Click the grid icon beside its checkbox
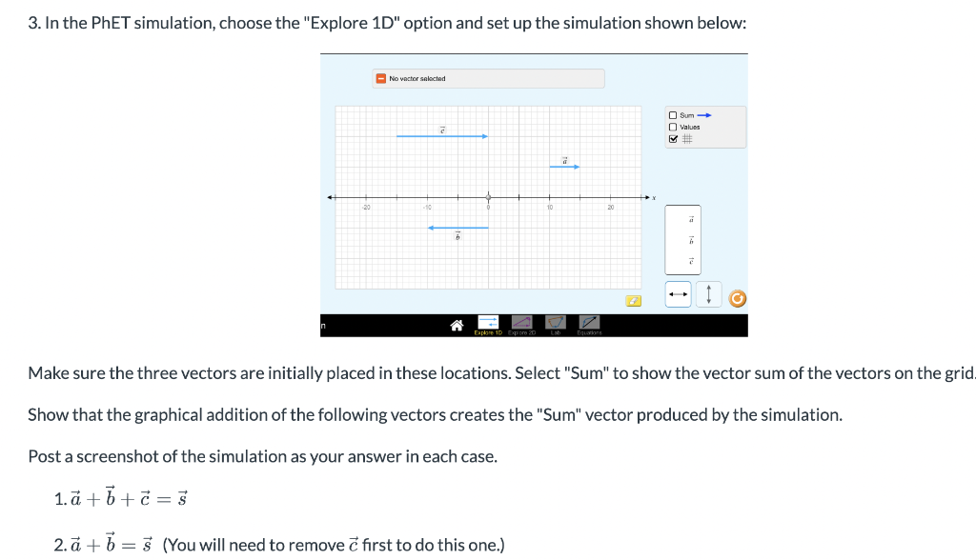Viewport: 976px width, 560px height. [x=687, y=138]
